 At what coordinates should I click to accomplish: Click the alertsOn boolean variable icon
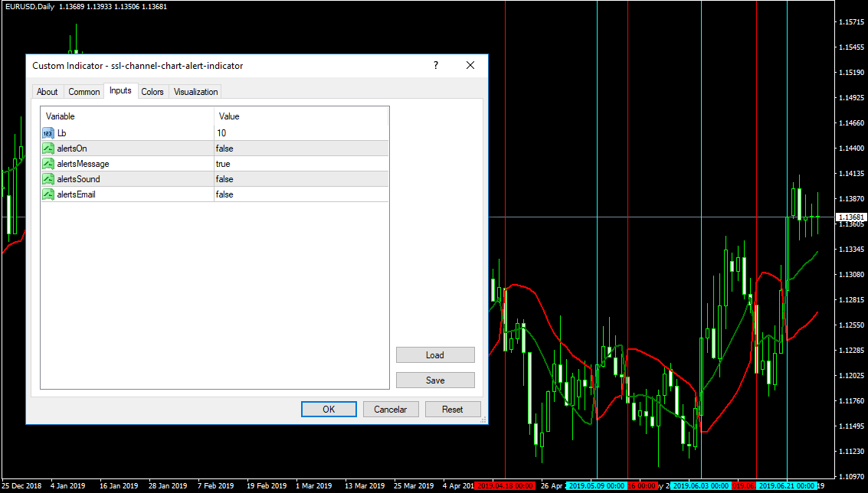coord(48,149)
